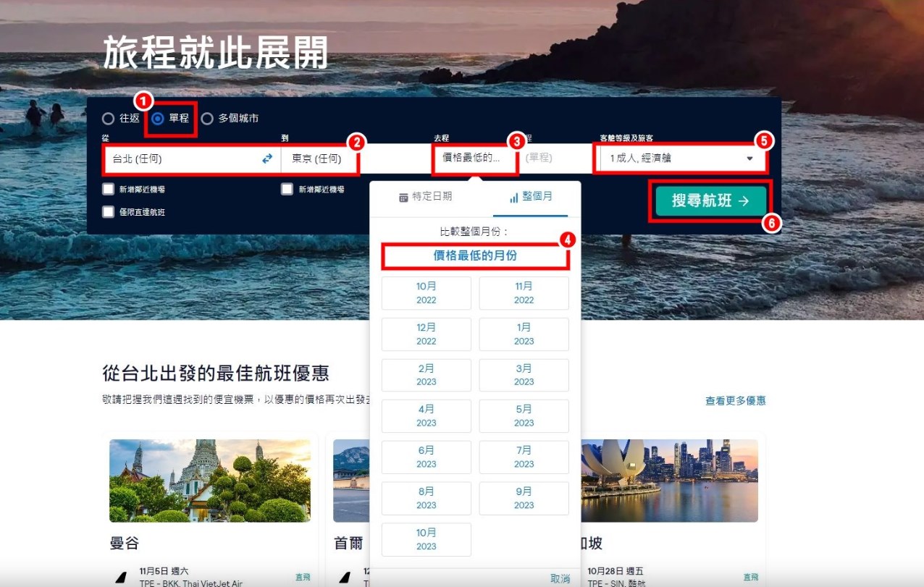This screenshot has width=924, height=587.
Task: Switch to the 特定日期 specific date tab
Action: click(426, 198)
